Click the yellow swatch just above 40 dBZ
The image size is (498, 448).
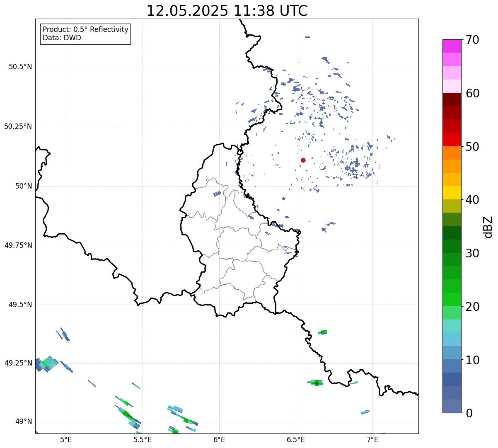[x=452, y=193]
